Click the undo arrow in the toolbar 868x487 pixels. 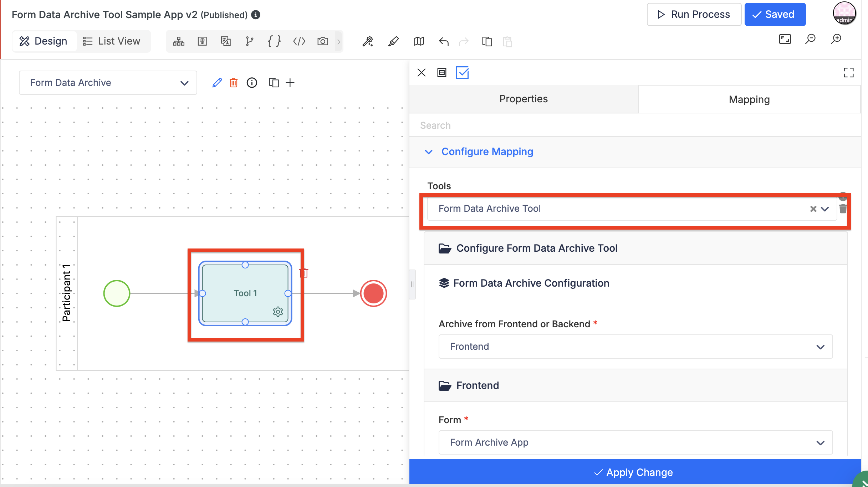coord(444,42)
